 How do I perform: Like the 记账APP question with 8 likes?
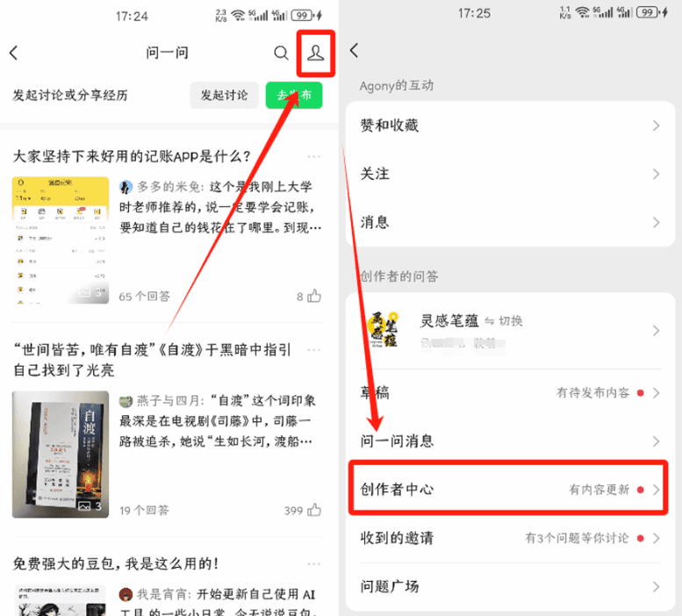click(x=314, y=296)
